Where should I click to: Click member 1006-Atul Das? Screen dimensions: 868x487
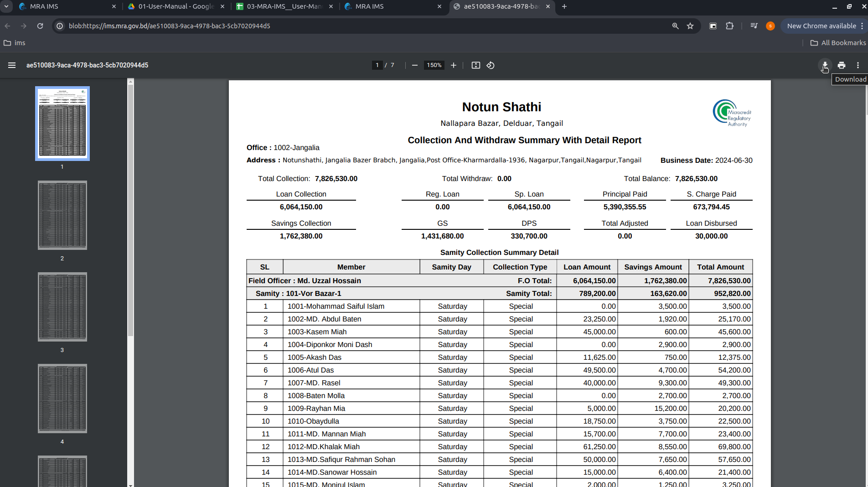pyautogui.click(x=310, y=370)
